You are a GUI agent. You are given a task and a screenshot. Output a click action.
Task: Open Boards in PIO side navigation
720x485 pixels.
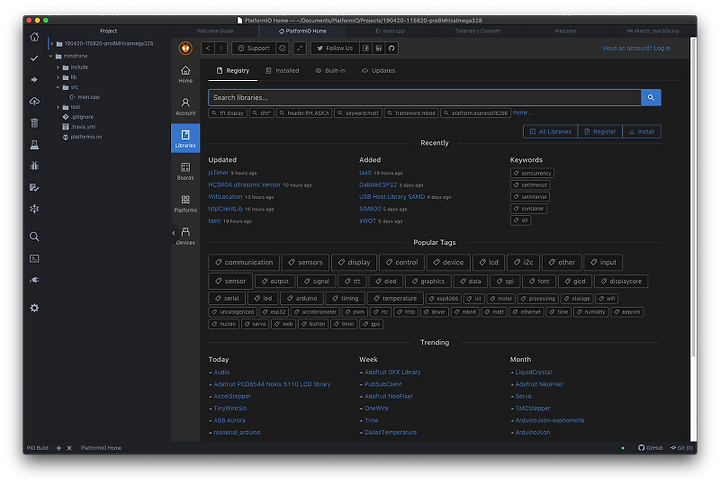point(186,171)
